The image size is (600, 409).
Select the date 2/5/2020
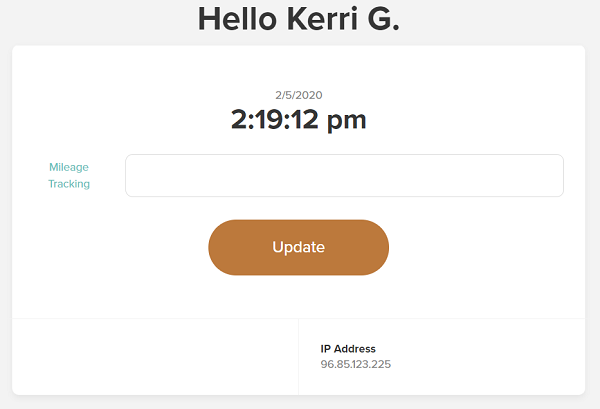(x=298, y=95)
